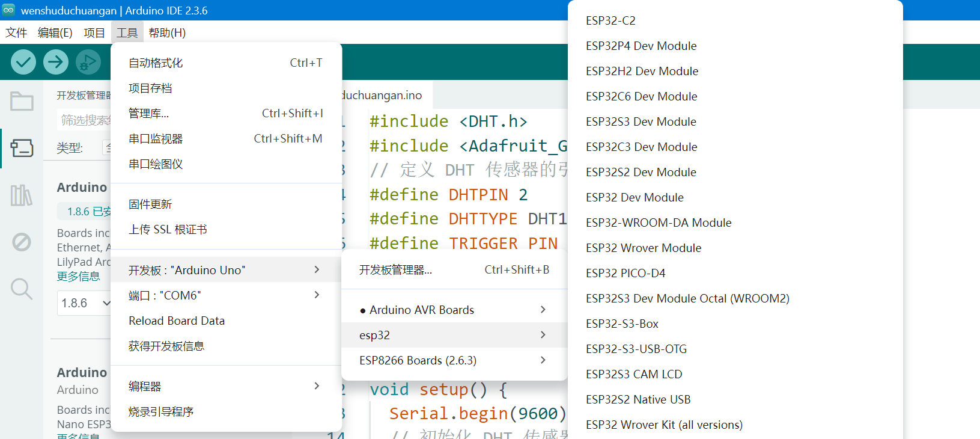Click the 筛选搜索 filter input field
This screenshot has height=439, width=980.
84,120
